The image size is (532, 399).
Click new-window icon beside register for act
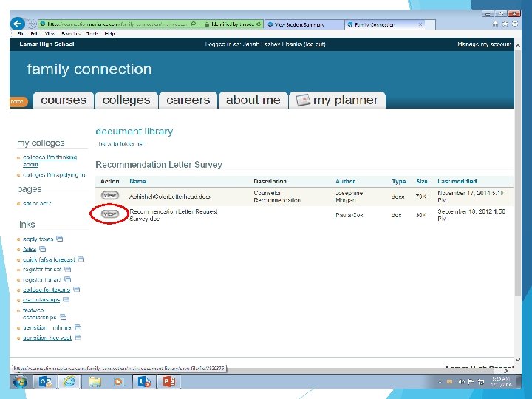(68, 279)
